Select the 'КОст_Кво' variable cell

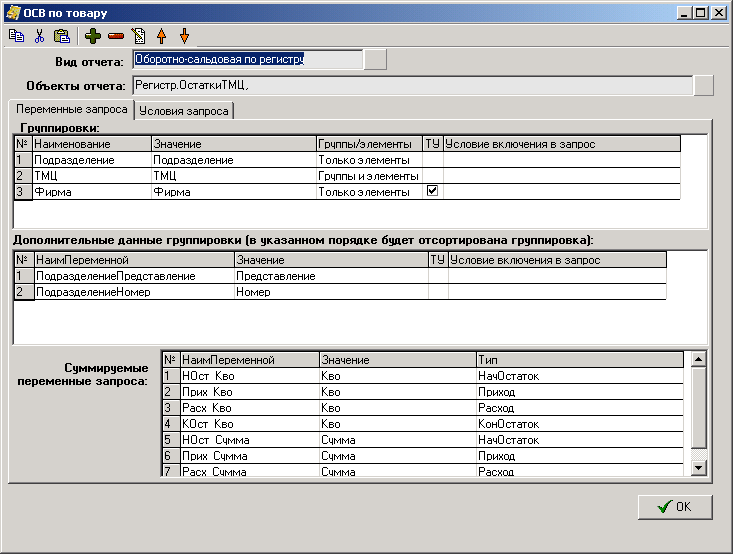pyautogui.click(x=250, y=424)
